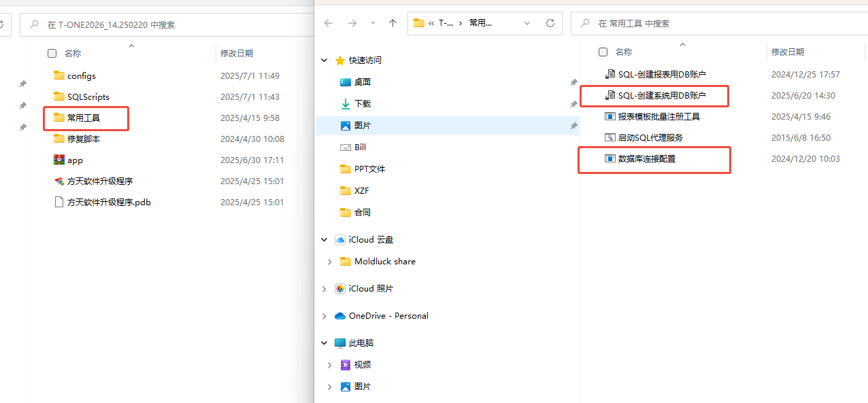Select the SQL-创建系统用DB账户 script icon
Viewport: 868px width, 403px height.
point(610,95)
